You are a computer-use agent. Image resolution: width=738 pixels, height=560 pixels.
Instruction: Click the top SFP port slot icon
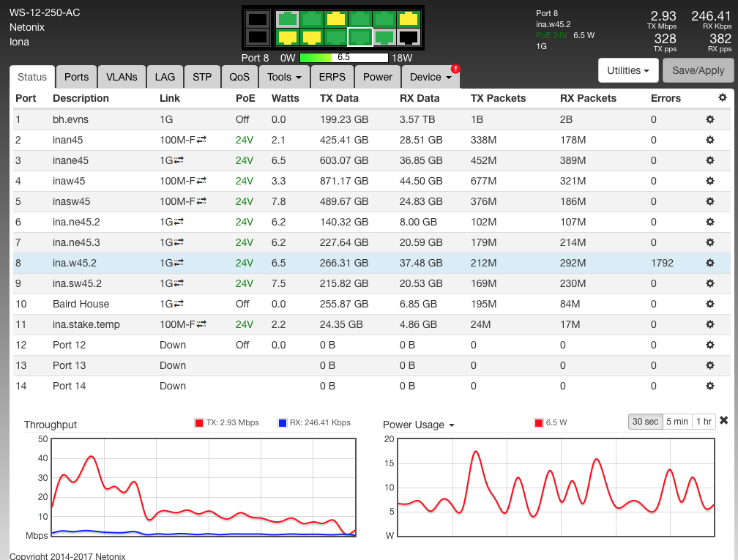click(257, 20)
